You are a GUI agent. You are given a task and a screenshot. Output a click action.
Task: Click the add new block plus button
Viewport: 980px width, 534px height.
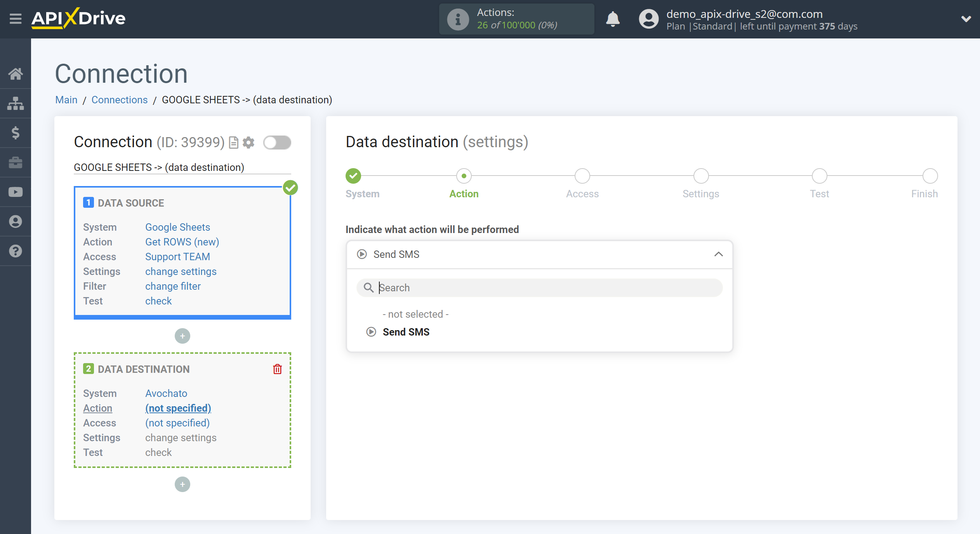click(x=183, y=484)
